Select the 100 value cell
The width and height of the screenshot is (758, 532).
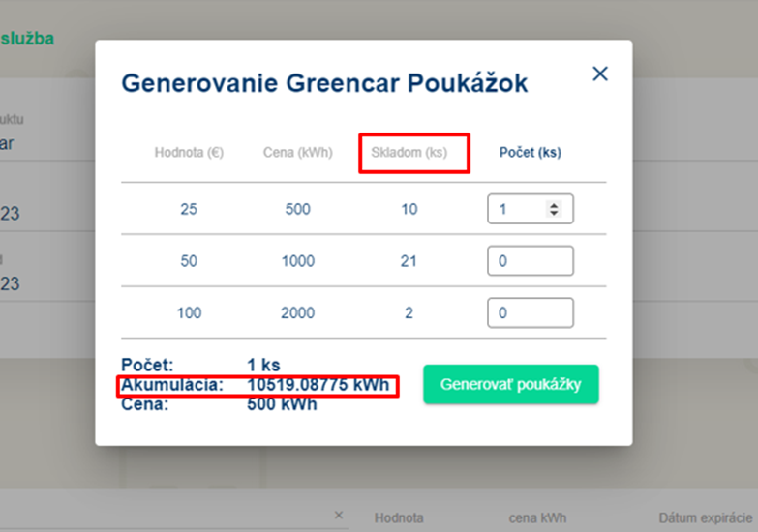tap(189, 312)
